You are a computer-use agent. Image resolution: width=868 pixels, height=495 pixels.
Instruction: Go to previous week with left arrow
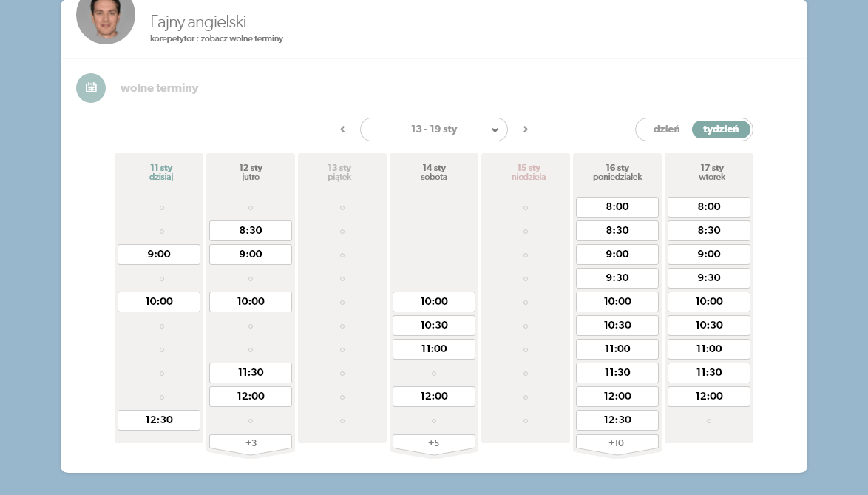(x=342, y=129)
